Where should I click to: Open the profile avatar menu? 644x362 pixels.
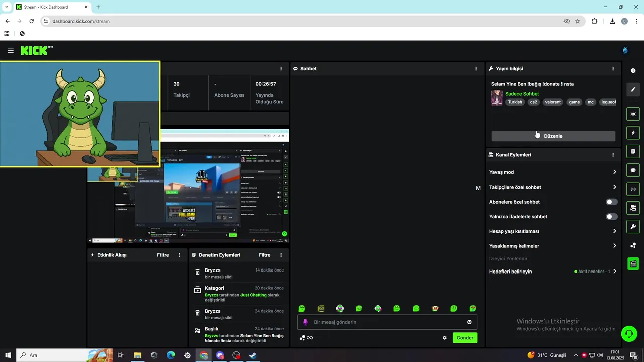click(x=625, y=51)
